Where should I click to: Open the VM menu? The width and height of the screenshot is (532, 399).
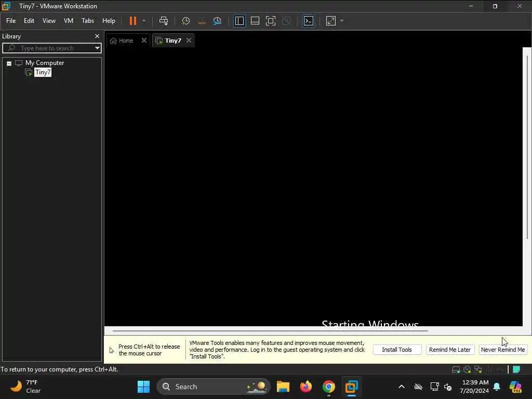point(69,21)
